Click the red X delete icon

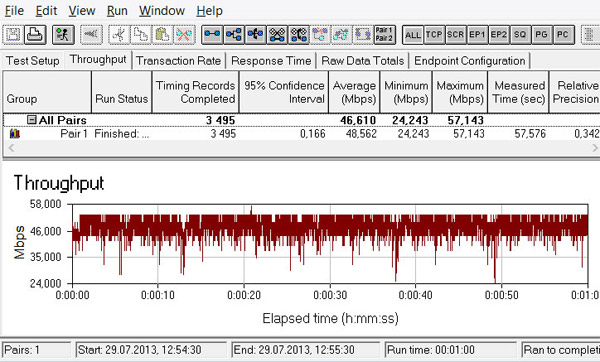tap(184, 35)
